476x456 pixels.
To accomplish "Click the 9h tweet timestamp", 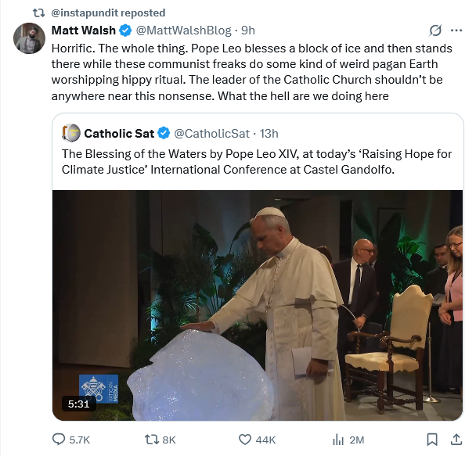I will pyautogui.click(x=248, y=31).
